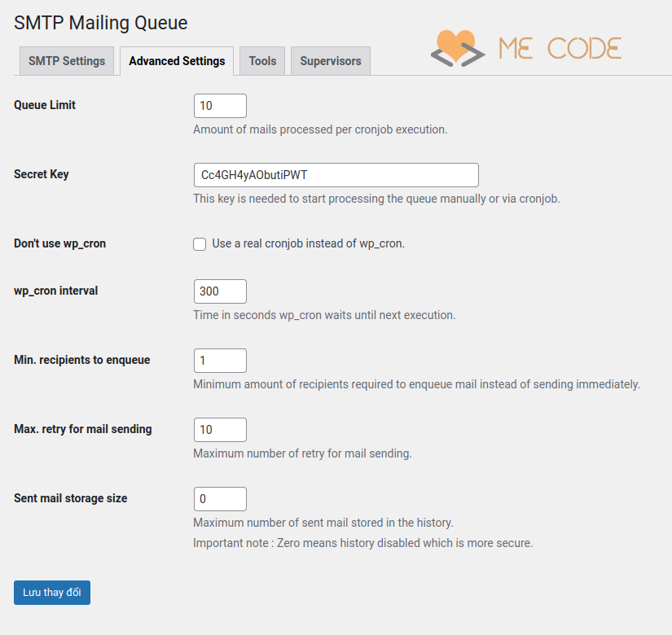Focus the Sent mail storage size field

(220, 499)
